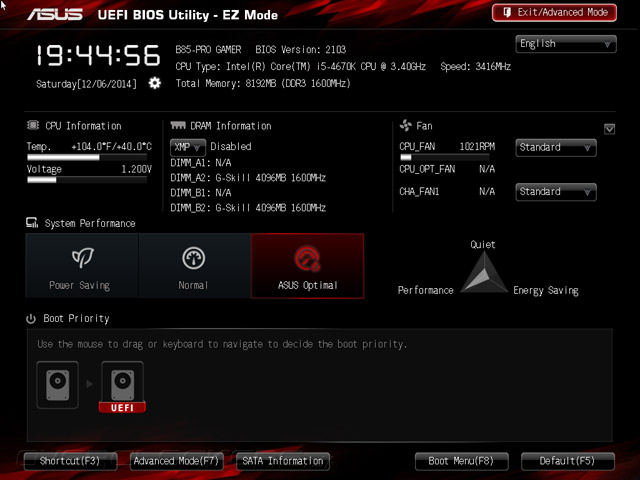Open the Shortcut(F3) menu
The image size is (640, 480).
point(70,461)
